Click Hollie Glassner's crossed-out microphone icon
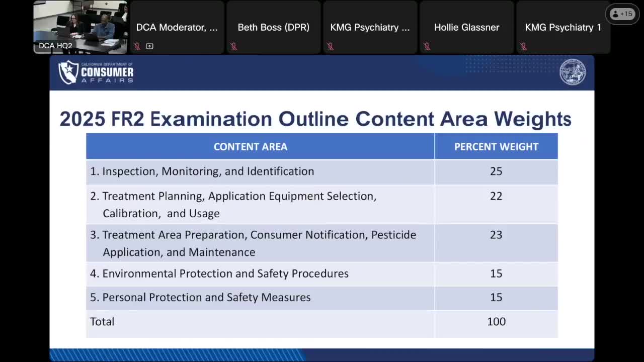 point(427,46)
